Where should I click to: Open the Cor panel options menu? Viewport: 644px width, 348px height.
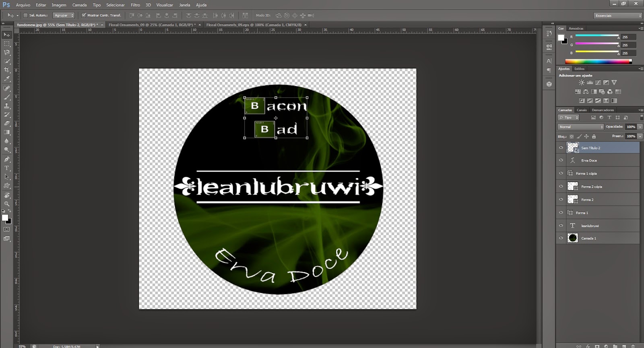click(x=640, y=29)
